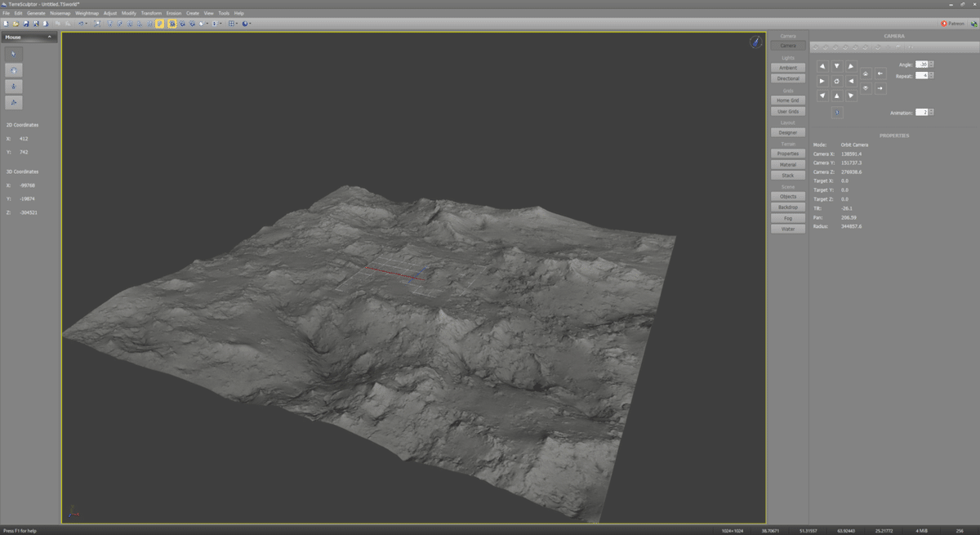Click the new file icon in toolbar

(6, 24)
